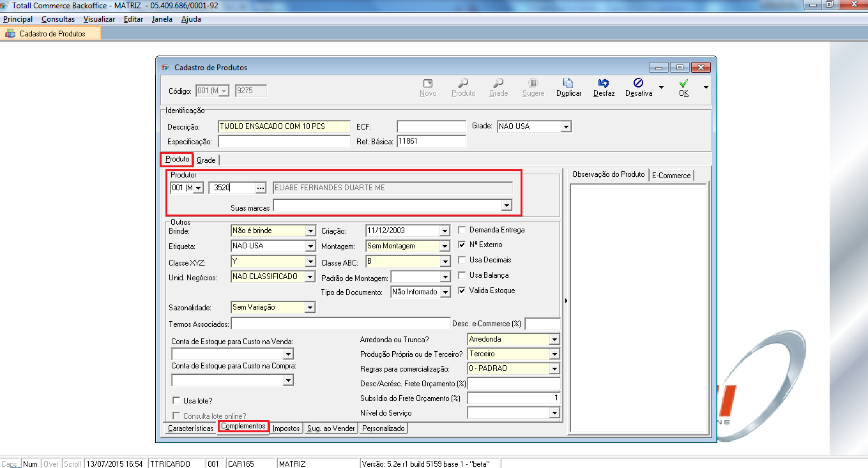This screenshot has width=868, height=468.
Task: Click the Grade magnifier toolbar icon
Action: [x=498, y=83]
